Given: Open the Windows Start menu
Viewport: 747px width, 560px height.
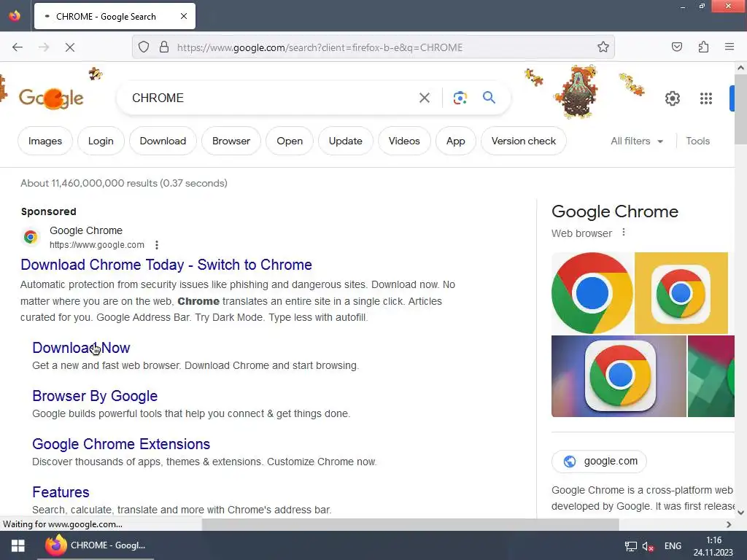Looking at the screenshot, I should coord(18,545).
